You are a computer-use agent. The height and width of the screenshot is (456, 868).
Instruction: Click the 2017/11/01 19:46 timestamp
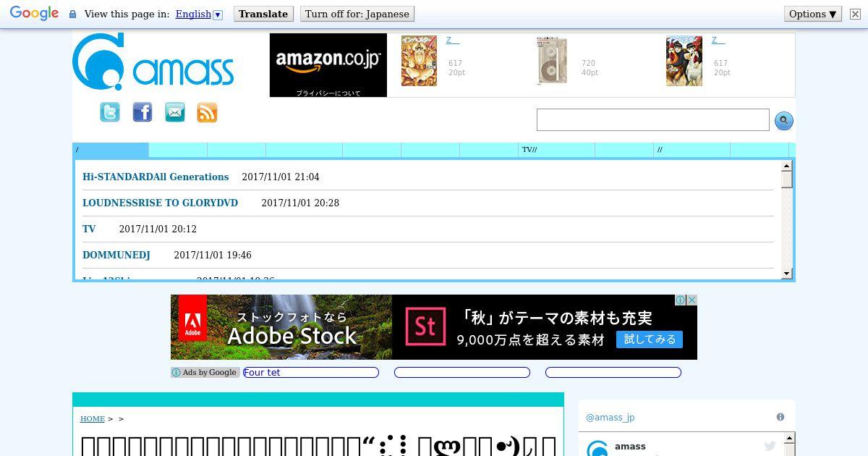[213, 255]
